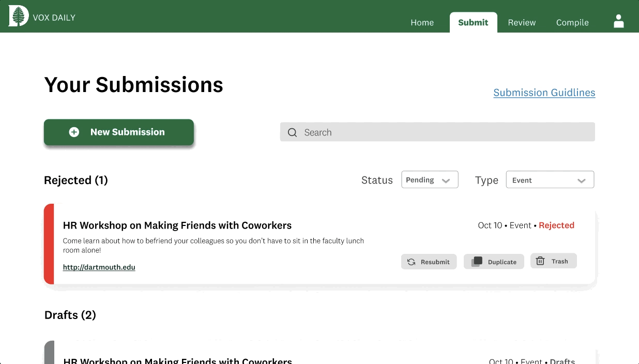Open the user profile icon

[618, 21]
